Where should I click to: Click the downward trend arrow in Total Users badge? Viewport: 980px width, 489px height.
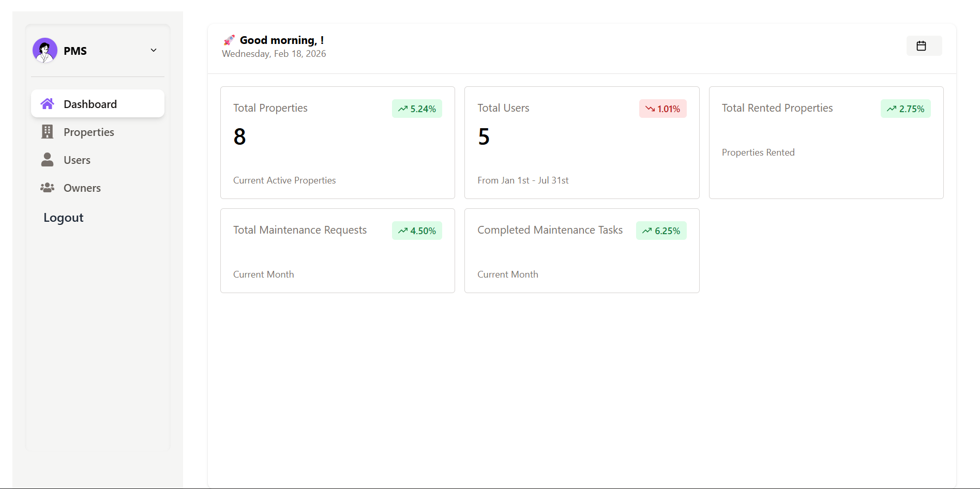[650, 109]
